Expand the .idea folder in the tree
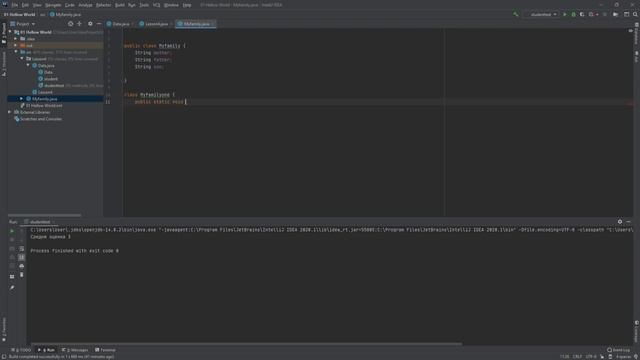 point(16,39)
